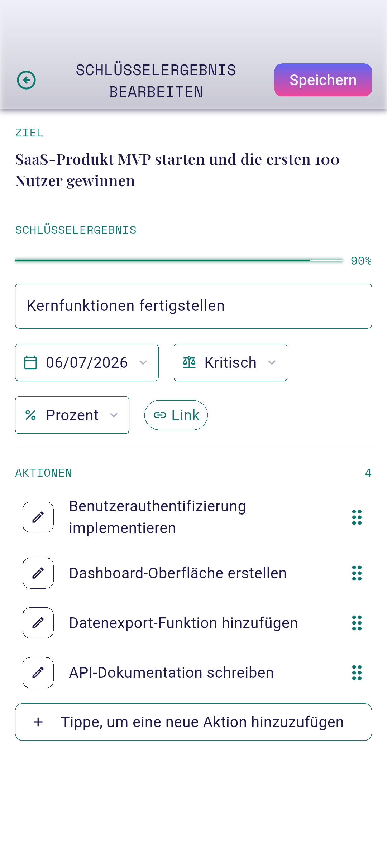Click drag handle dots for API-Dokumentation action
Image resolution: width=387 pixels, height=868 pixels.
(x=357, y=672)
